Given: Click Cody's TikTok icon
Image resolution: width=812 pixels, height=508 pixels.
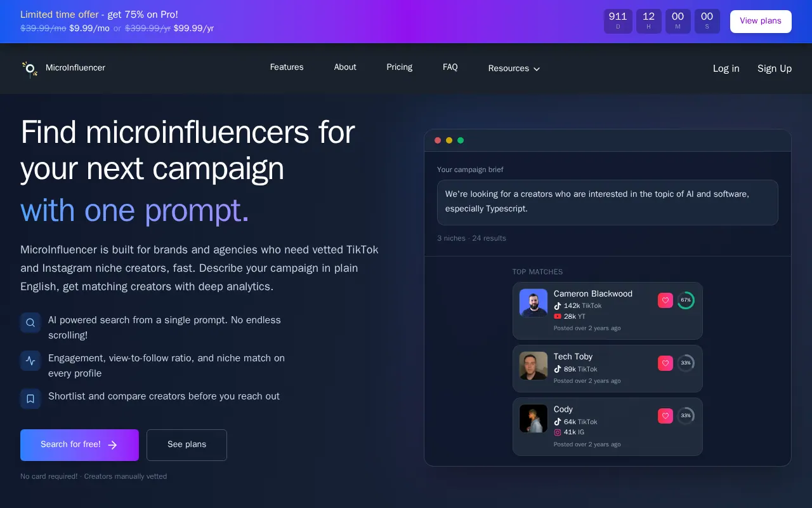Looking at the screenshot, I should coord(558,422).
